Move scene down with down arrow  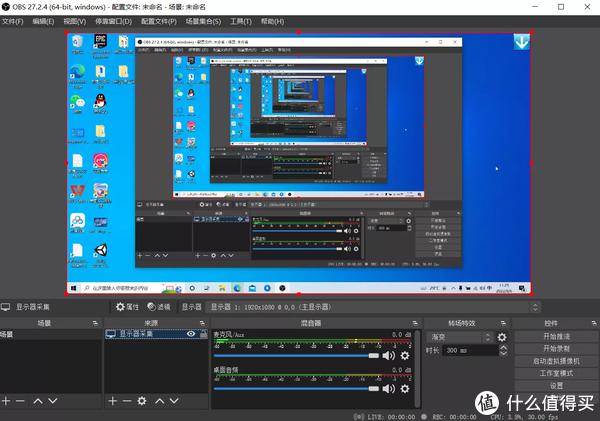coord(53,401)
